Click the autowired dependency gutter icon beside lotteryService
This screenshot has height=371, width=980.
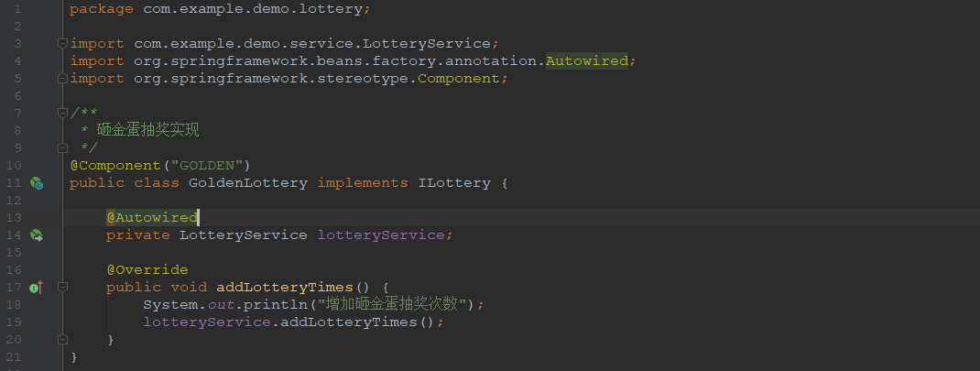[37, 235]
